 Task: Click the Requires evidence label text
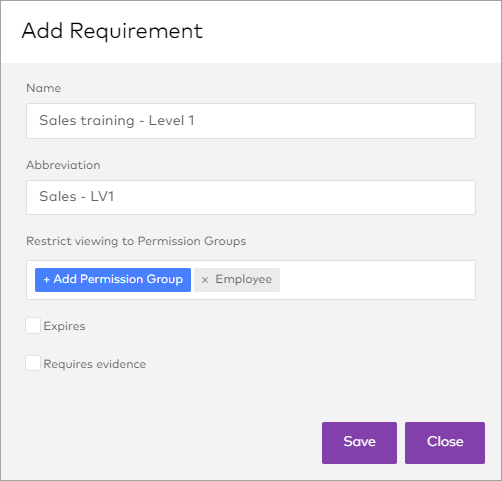(x=95, y=364)
